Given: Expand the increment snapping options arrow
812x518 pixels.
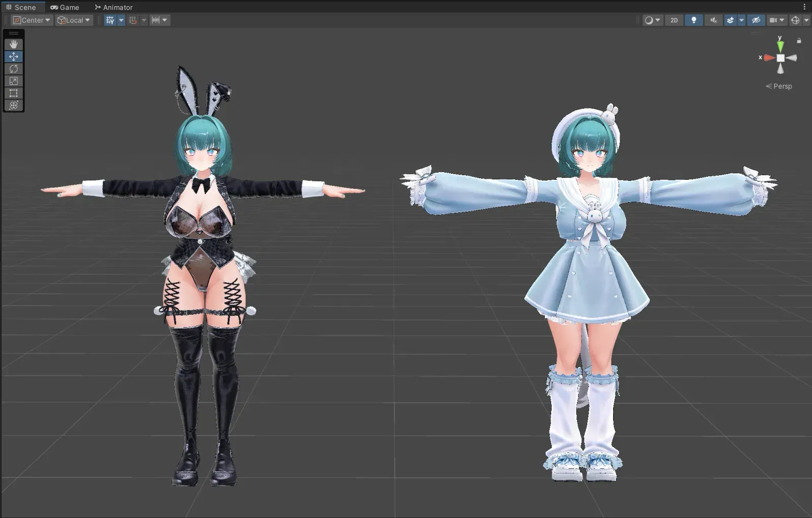Looking at the screenshot, I should 165,20.
